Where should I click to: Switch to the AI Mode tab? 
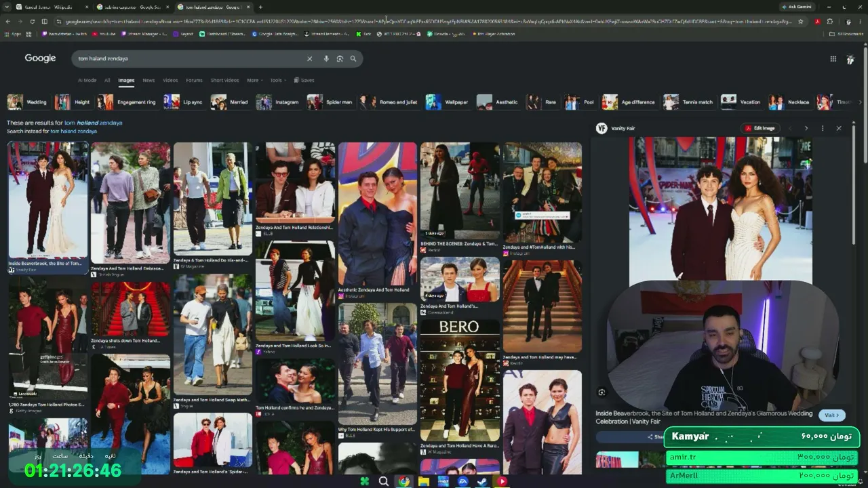click(87, 80)
